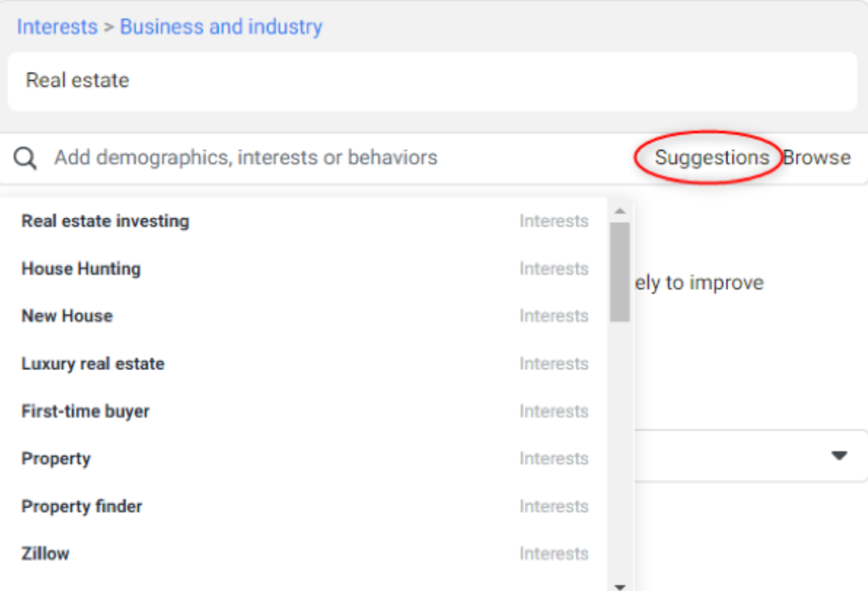Click Interests label beside First-time buyer
Viewport: 868px width, 591px height.
554,411
